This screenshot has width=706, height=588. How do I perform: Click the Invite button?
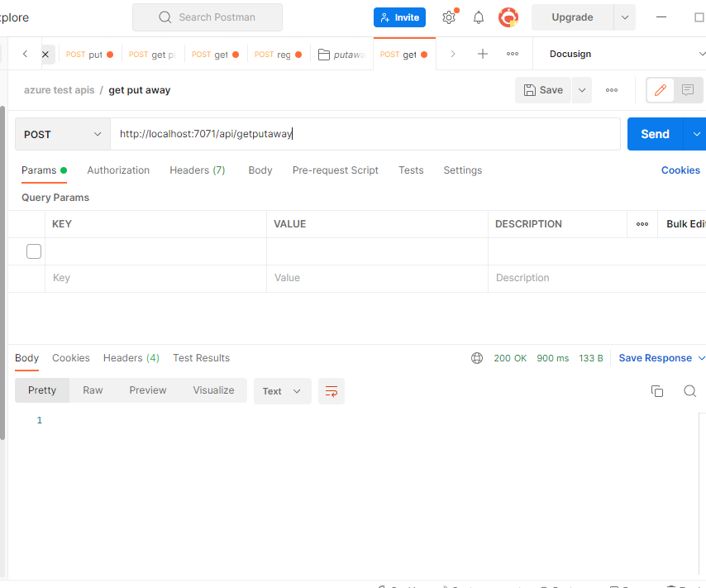pyautogui.click(x=399, y=17)
